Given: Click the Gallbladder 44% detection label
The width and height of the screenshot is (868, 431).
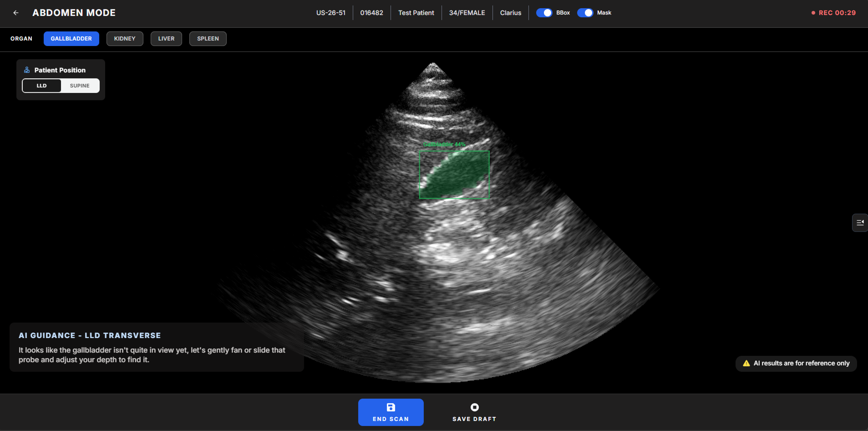Looking at the screenshot, I should (444, 144).
